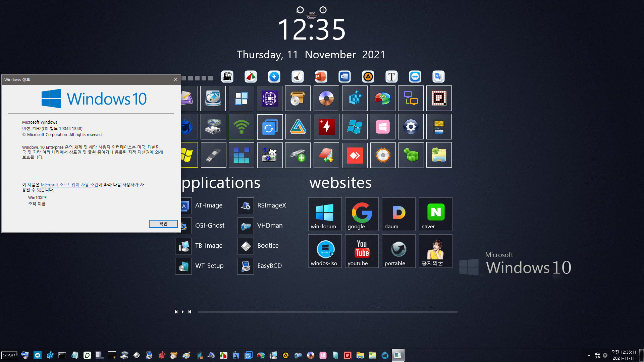
Task: Open the two networked monitors tile in launcher
Action: (x=411, y=99)
